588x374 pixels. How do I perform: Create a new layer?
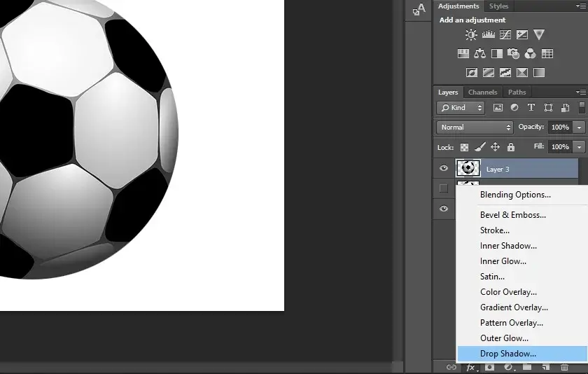tap(546, 367)
